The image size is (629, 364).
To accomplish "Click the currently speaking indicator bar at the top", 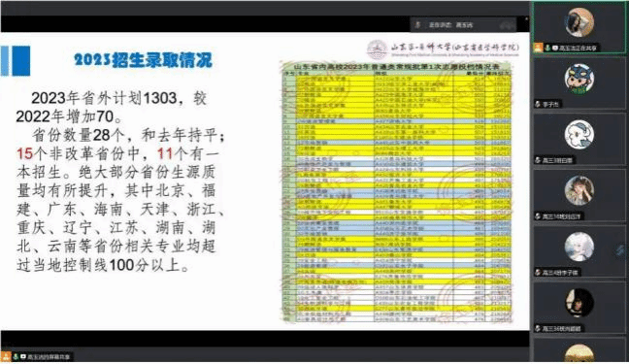I will 463,25.
